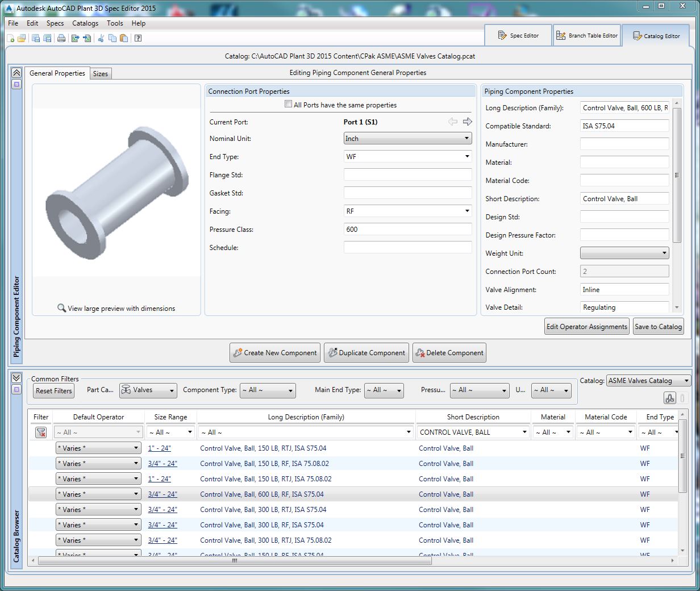The width and height of the screenshot is (700, 591).
Task: Open the Catalogs menu
Action: point(85,23)
